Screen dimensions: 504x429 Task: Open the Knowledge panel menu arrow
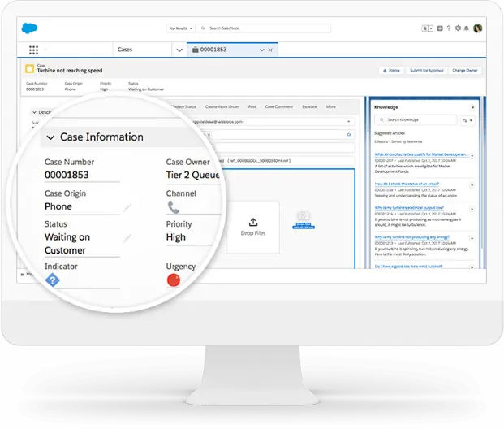[473, 107]
